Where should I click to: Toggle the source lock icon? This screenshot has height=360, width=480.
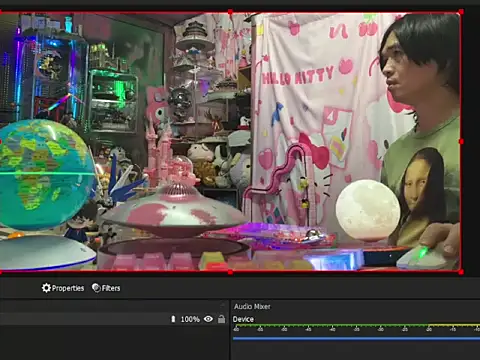click(221, 319)
